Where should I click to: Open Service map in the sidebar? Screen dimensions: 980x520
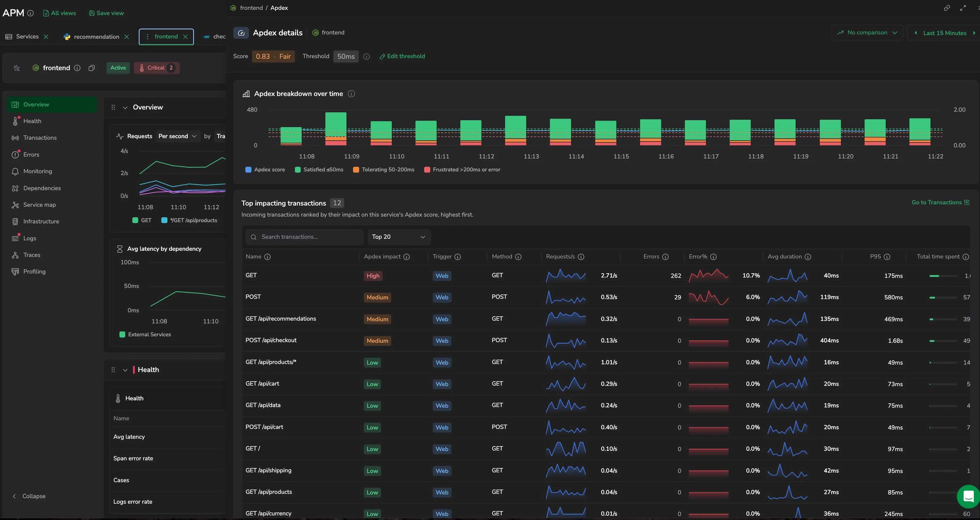tap(52, 205)
